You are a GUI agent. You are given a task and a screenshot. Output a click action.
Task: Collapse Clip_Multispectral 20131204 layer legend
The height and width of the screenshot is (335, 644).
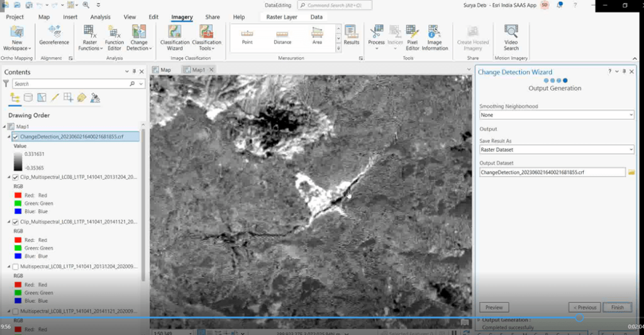tap(9, 177)
